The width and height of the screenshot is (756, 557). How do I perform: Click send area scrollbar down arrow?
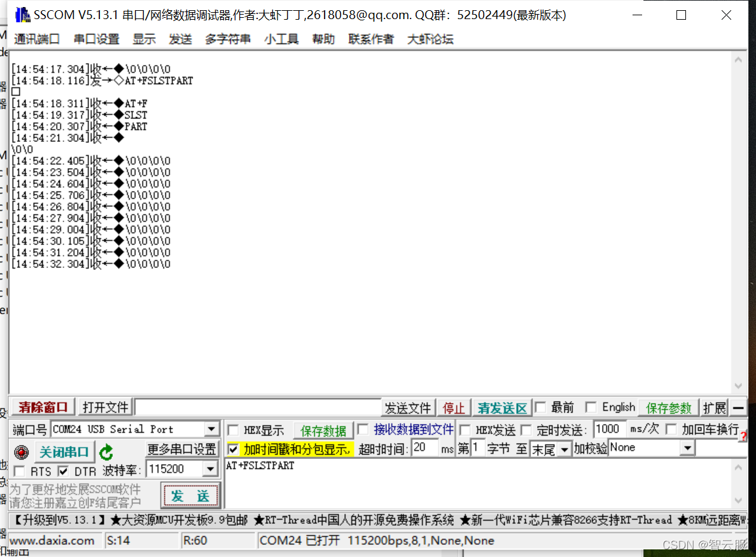point(738,500)
